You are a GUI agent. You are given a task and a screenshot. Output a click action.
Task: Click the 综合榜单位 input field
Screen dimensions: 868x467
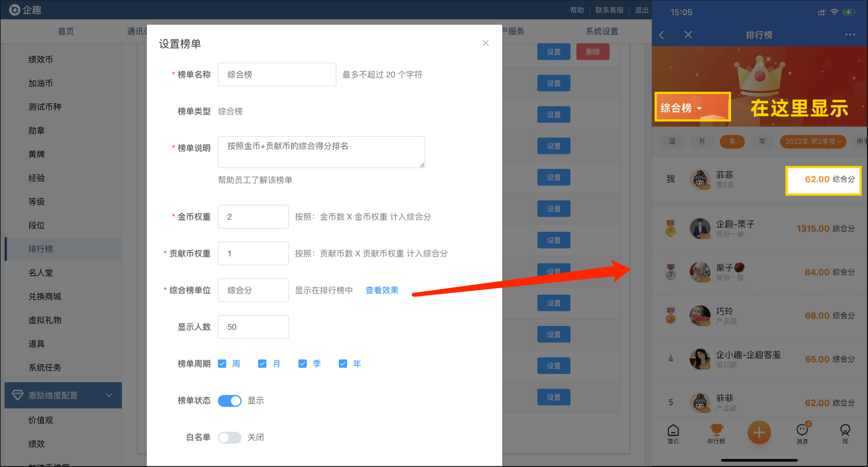tap(253, 290)
